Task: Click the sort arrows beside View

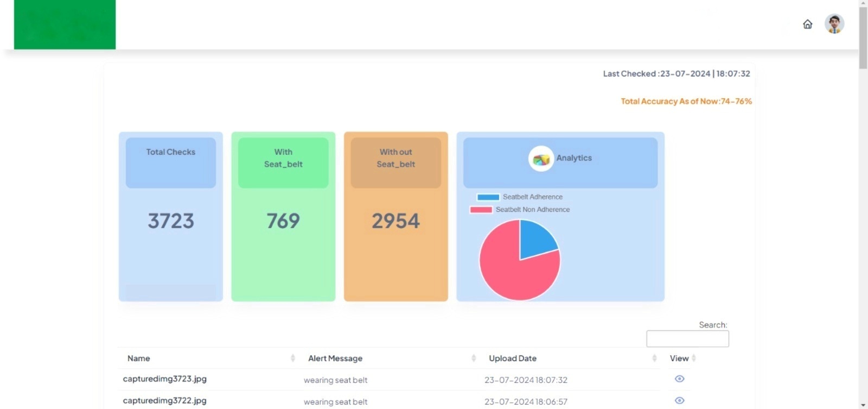Action: 694,358
